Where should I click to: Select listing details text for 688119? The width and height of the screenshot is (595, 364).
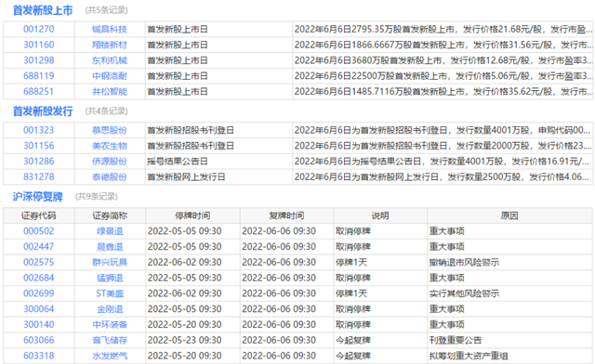pyautogui.click(x=443, y=76)
